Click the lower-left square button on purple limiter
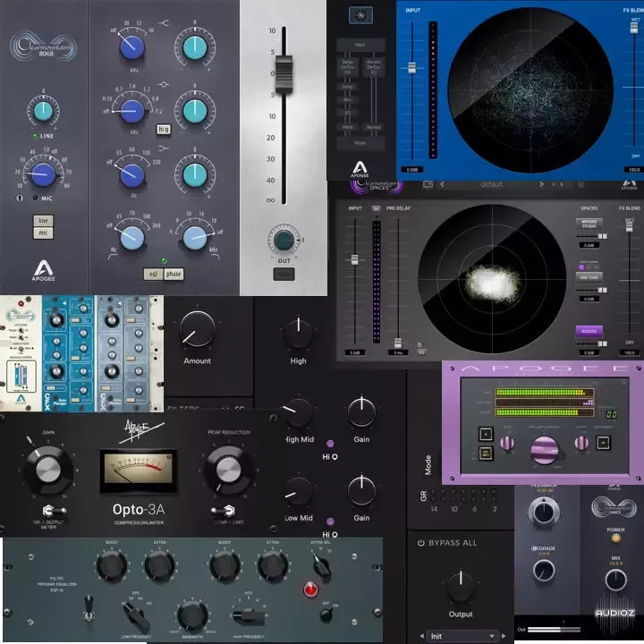Image resolution: width=644 pixels, height=644 pixels. (486, 453)
